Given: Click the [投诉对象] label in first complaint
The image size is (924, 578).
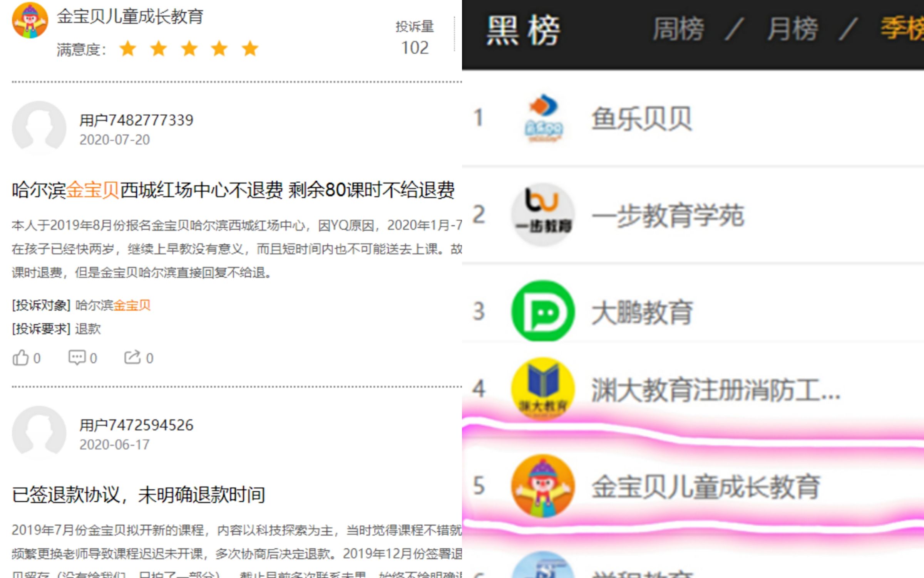Looking at the screenshot, I should click(x=41, y=306).
